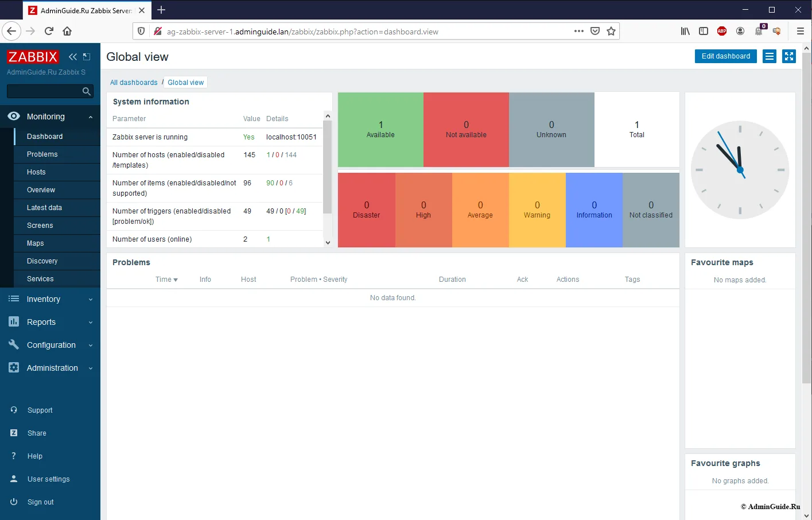Click the Support headset icon

(14, 410)
